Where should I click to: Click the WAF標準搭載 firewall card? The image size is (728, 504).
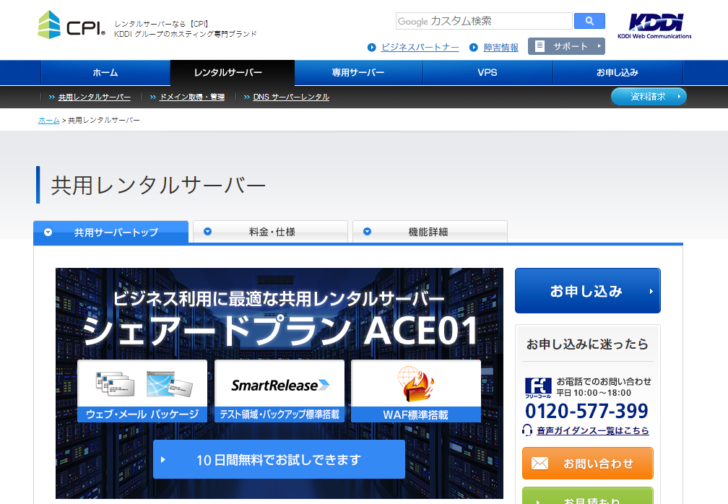416,391
